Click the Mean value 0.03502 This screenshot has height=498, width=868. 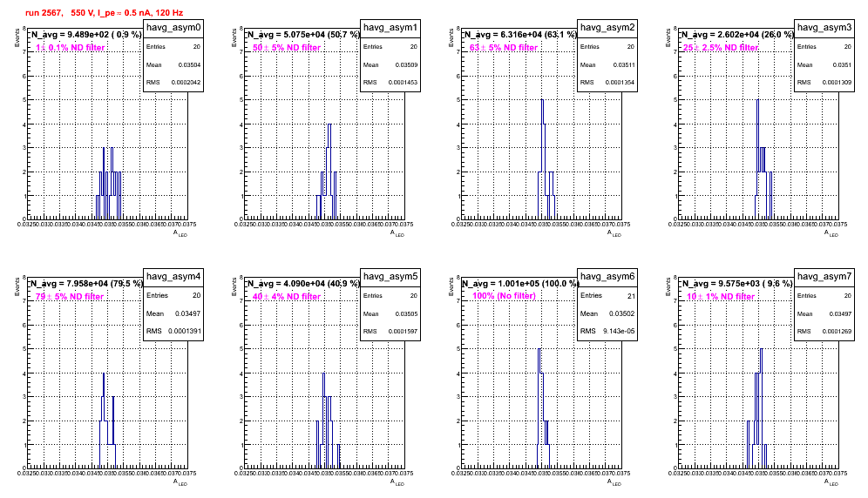[621, 313]
